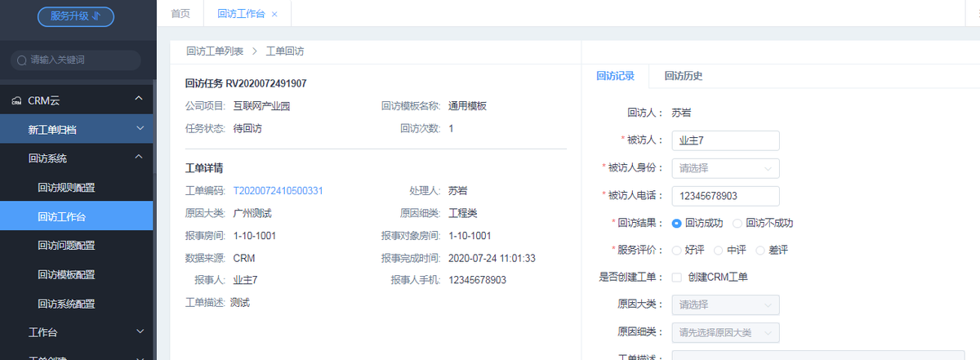Click the 互联网产业园 project value
Image resolution: width=980 pixels, height=360 pixels.
click(261, 106)
